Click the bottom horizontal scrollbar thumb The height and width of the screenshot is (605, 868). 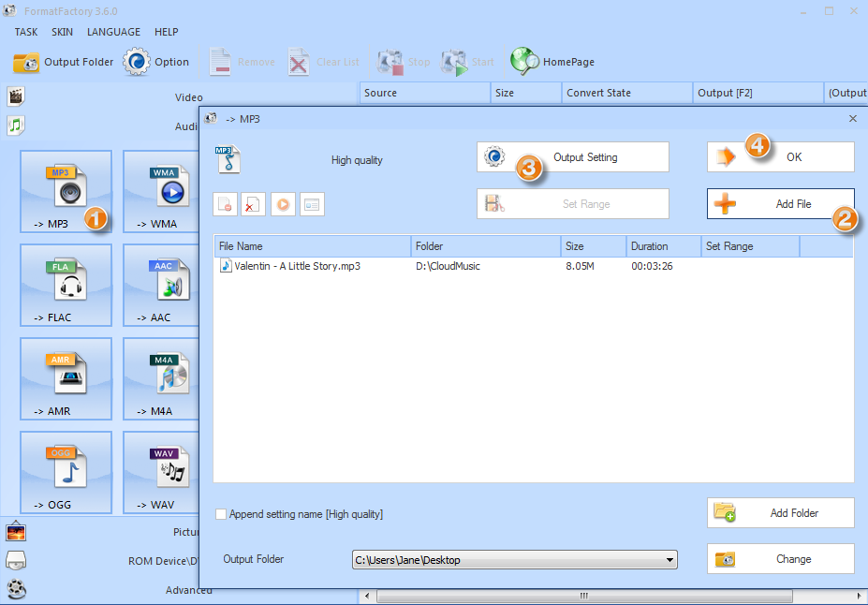click(583, 596)
